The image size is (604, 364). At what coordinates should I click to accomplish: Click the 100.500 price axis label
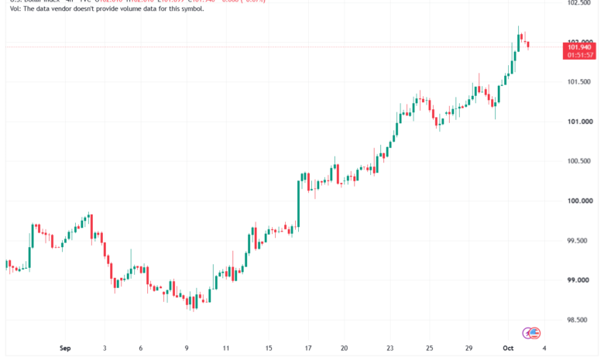tap(578, 161)
